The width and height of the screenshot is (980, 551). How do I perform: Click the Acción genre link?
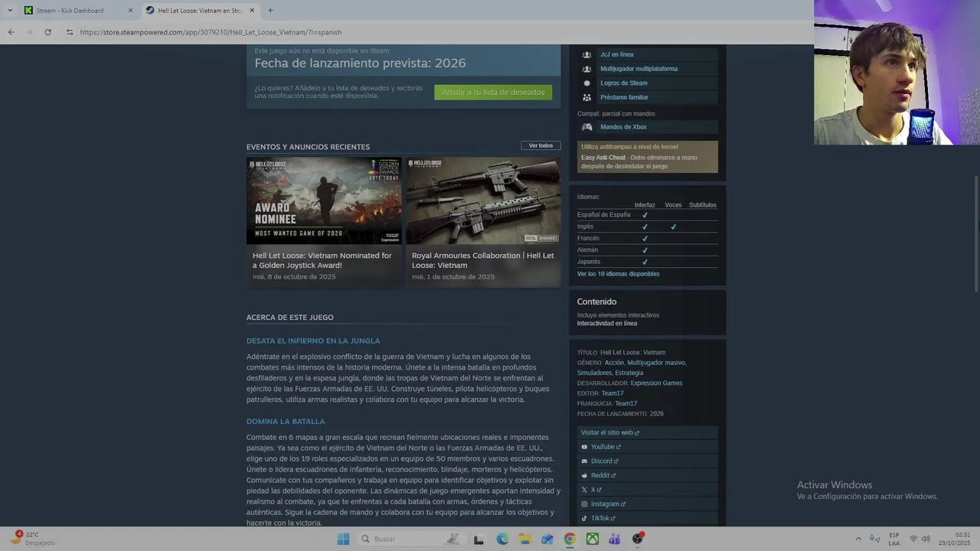(614, 363)
